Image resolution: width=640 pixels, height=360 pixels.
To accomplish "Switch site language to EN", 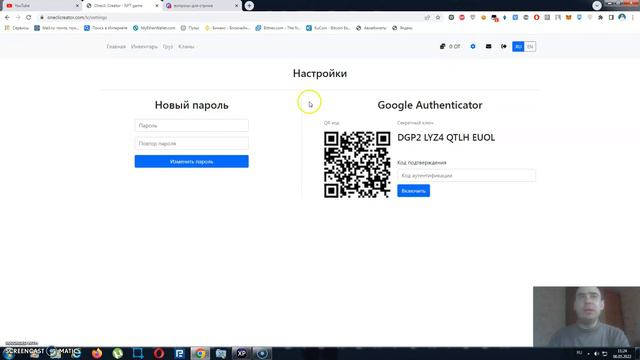I will [530, 47].
